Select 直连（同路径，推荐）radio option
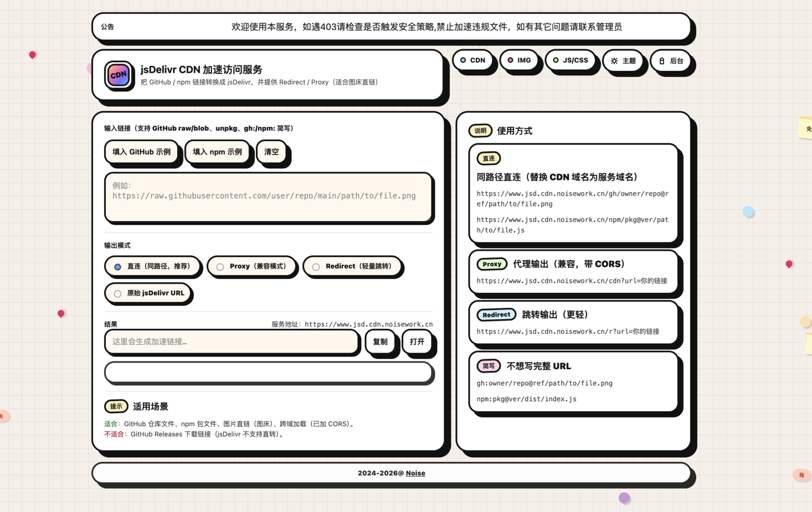Screen dimensions: 812x512 pyautogui.click(x=152, y=266)
